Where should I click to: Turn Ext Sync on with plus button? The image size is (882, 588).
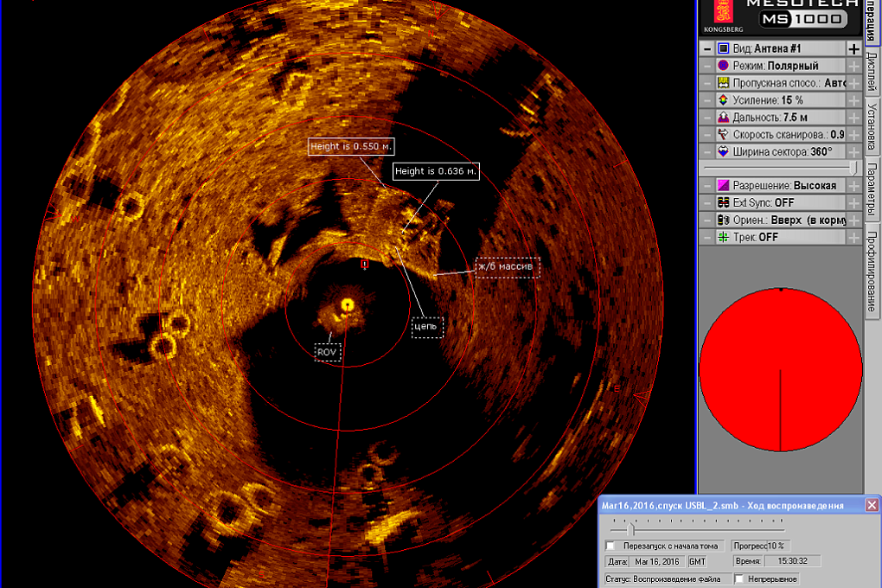point(853,202)
